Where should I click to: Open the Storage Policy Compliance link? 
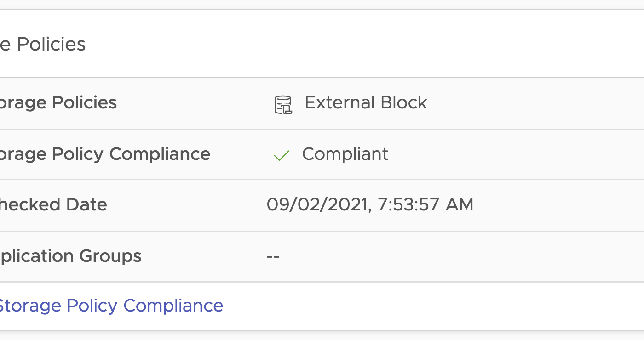(110, 306)
